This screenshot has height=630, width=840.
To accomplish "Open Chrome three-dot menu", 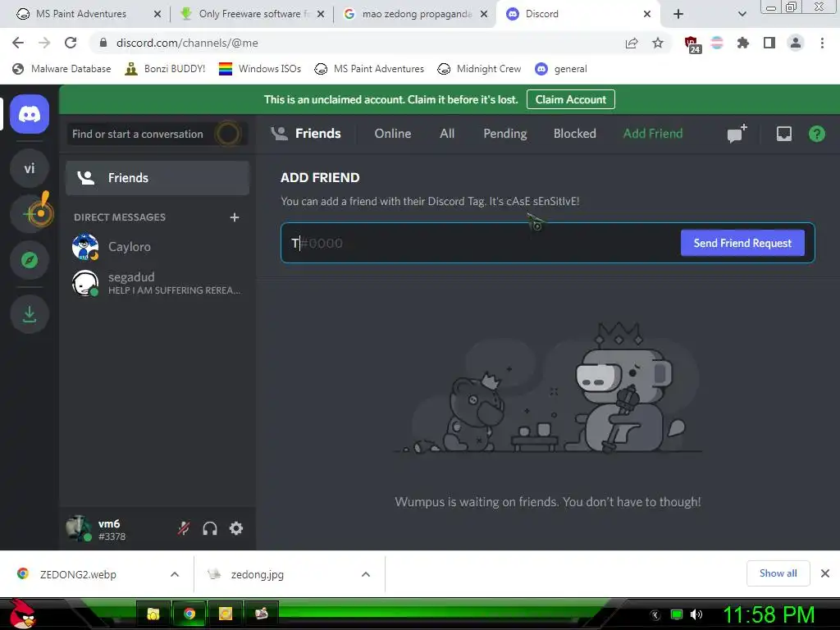I will [x=822, y=43].
